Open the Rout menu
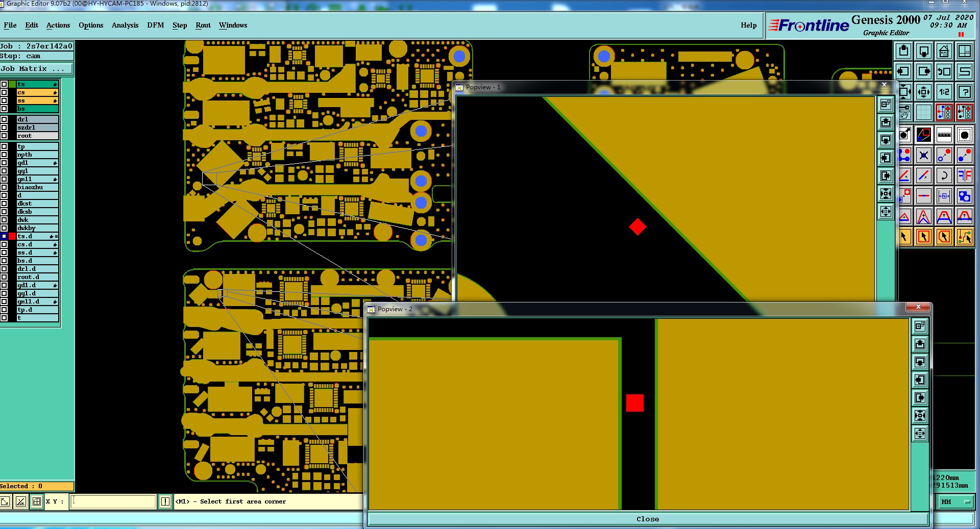The image size is (980, 529). pos(203,25)
